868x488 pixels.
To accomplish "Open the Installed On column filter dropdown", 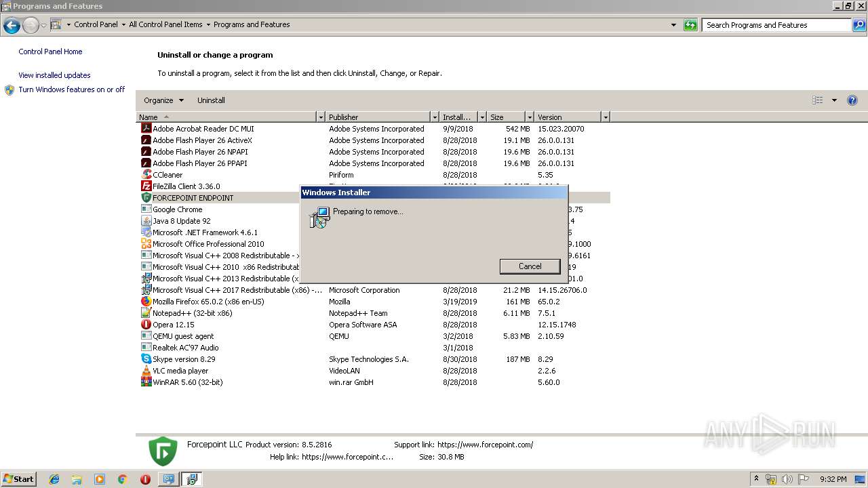I will tap(482, 117).
